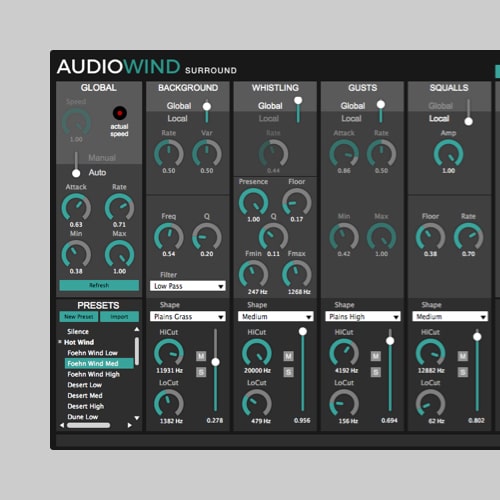Select the Foehn Wind Low preset
Image resolution: width=500 pixels, height=500 pixels.
(x=92, y=353)
